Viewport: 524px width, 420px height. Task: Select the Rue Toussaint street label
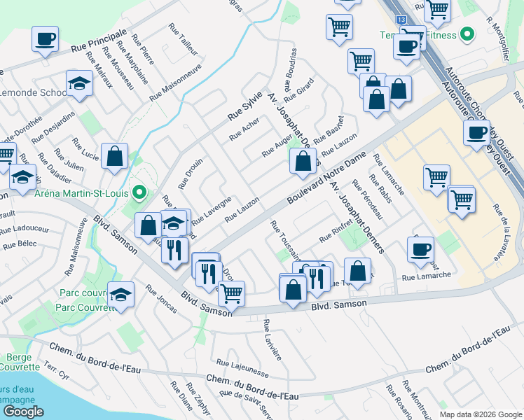coord(285,240)
